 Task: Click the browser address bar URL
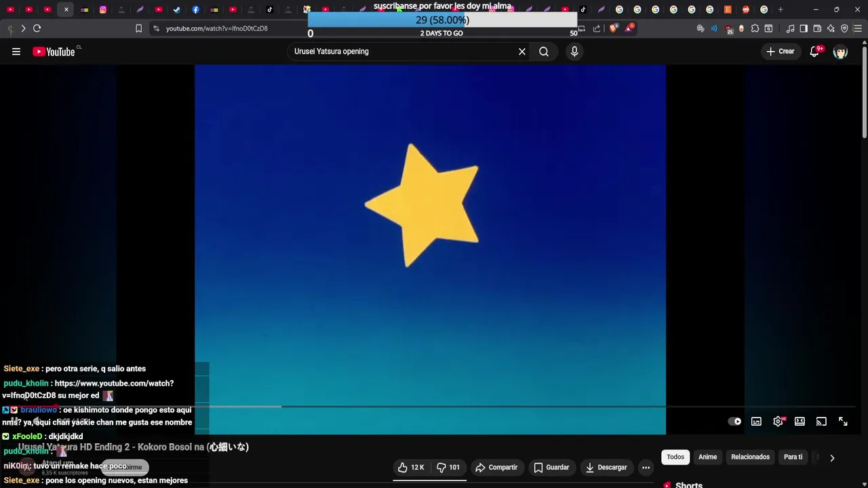pos(217,28)
